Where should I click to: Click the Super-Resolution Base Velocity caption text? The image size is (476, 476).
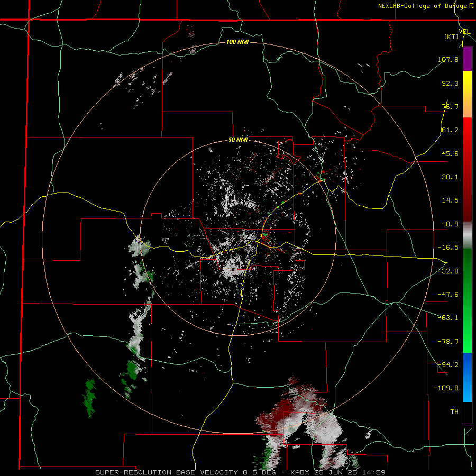241,472
